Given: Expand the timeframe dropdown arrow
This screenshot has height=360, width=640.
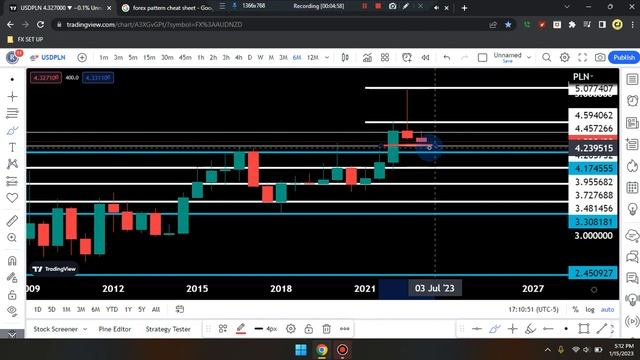Looking at the screenshot, I should point(327,58).
